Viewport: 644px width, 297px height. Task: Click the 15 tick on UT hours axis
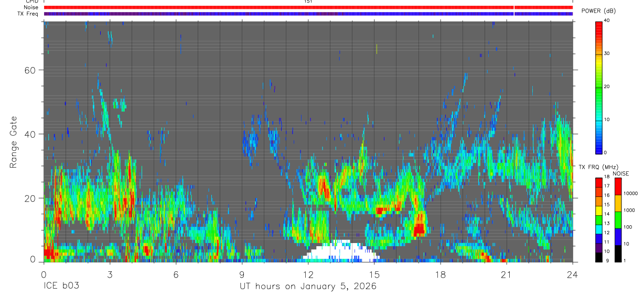coord(374,274)
